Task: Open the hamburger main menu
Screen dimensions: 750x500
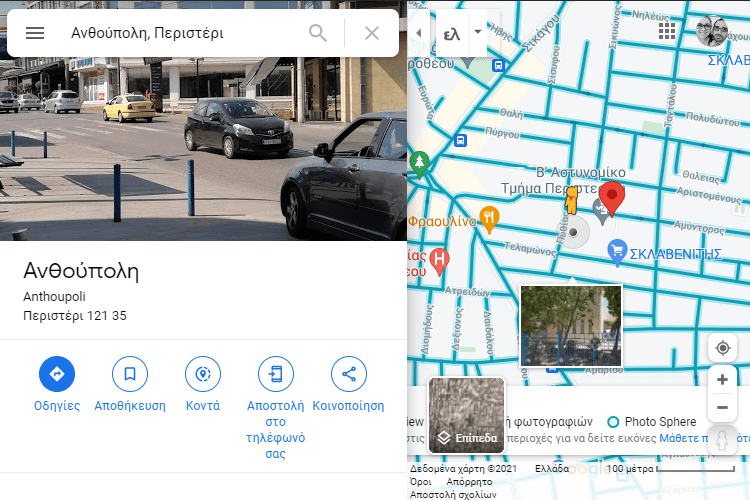Action: point(35,33)
